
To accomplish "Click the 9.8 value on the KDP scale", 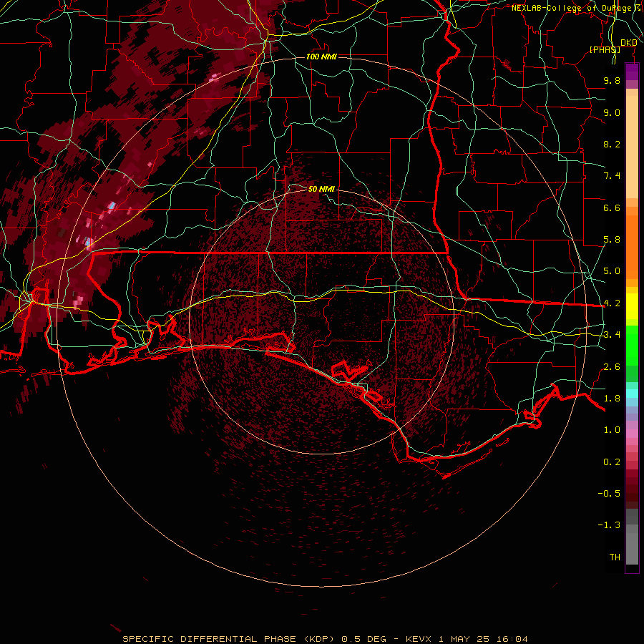I will pos(612,80).
